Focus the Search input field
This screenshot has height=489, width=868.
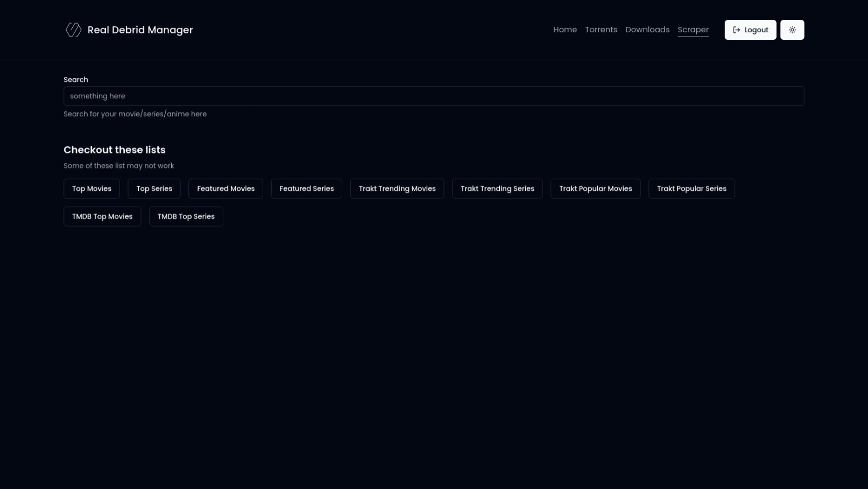[434, 96]
